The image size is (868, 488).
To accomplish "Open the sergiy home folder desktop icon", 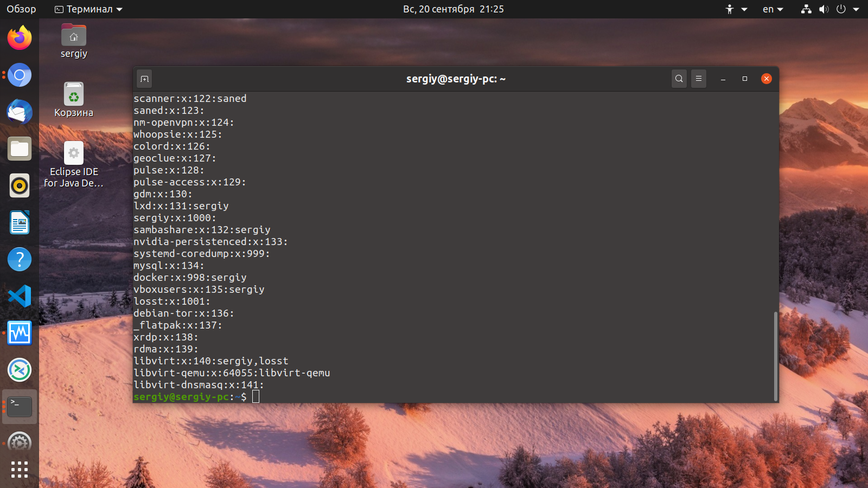I will [x=74, y=41].
